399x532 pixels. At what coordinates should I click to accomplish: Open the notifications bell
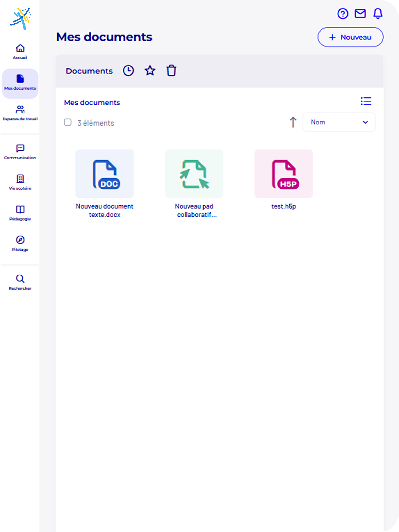coord(378,14)
